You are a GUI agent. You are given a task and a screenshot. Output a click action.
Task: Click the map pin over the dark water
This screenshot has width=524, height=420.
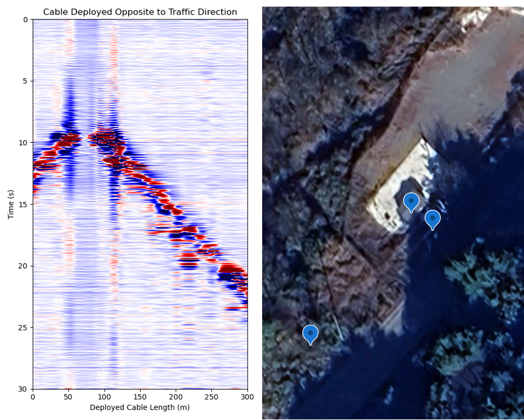coord(432,219)
